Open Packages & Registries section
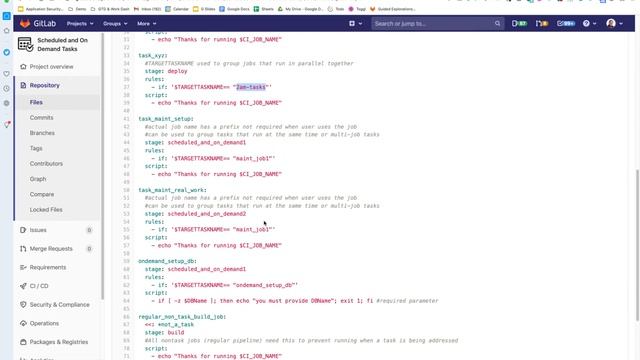640x360 pixels. pos(59,342)
